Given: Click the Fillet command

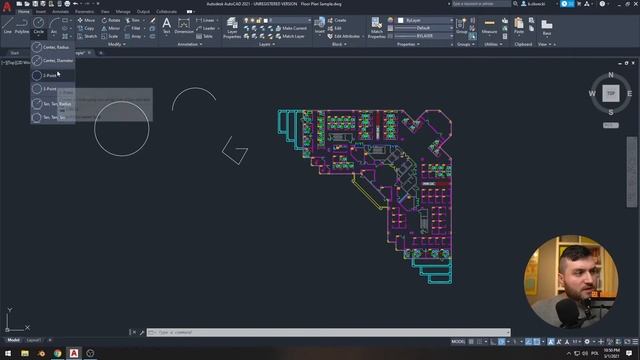Looking at the screenshot, I should tap(133, 28).
